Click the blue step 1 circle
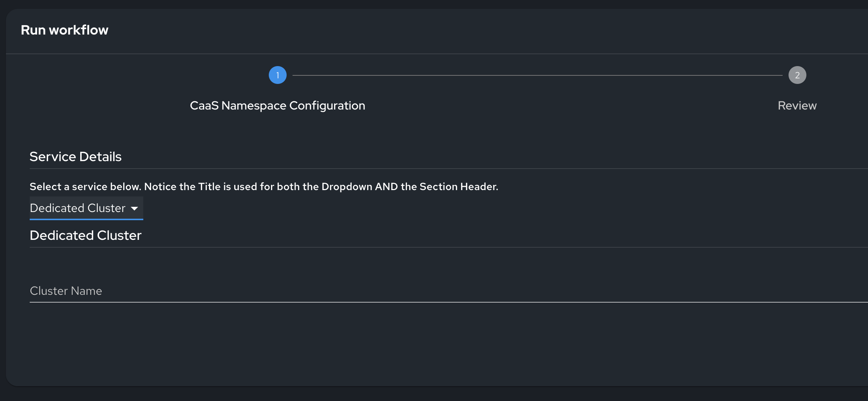The image size is (868, 401). coord(277,75)
